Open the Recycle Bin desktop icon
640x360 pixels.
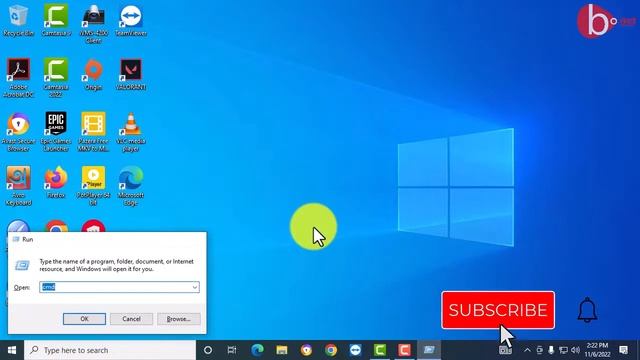click(x=18, y=20)
